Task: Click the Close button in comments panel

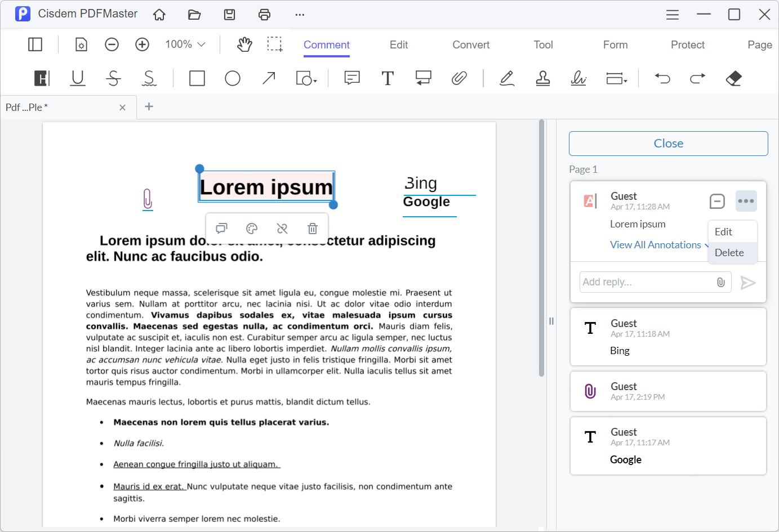Action: click(x=669, y=144)
